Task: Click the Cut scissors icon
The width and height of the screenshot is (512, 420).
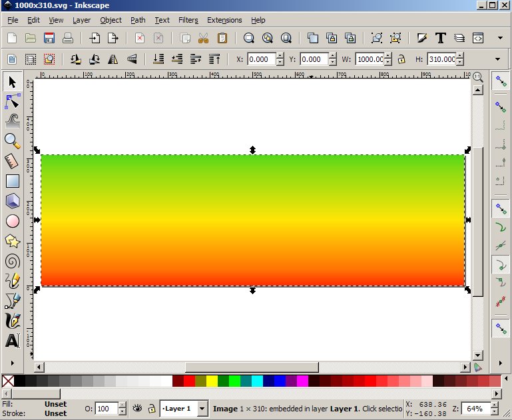Action: tap(204, 38)
